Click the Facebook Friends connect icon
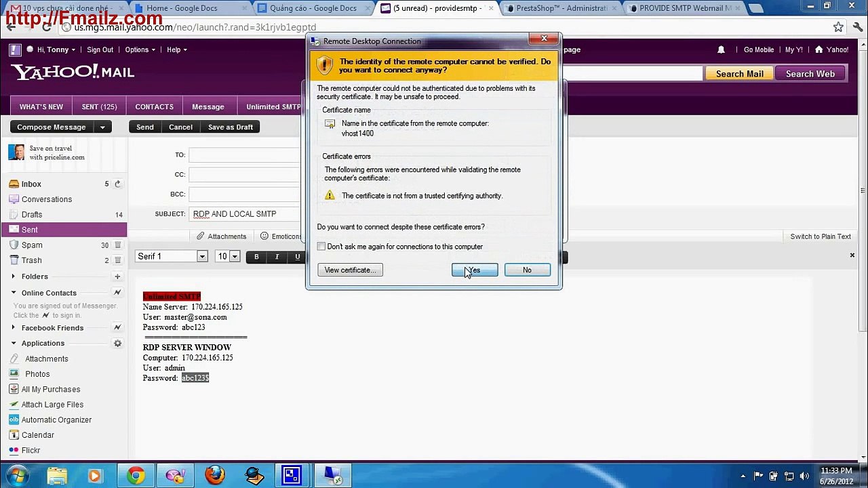This screenshot has height=488, width=868. (x=117, y=328)
